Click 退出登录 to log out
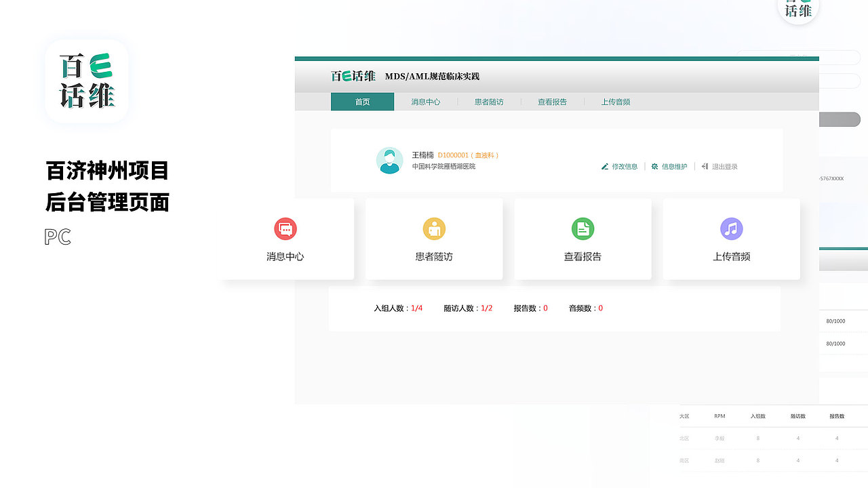The height and width of the screenshot is (488, 868). tap(725, 167)
